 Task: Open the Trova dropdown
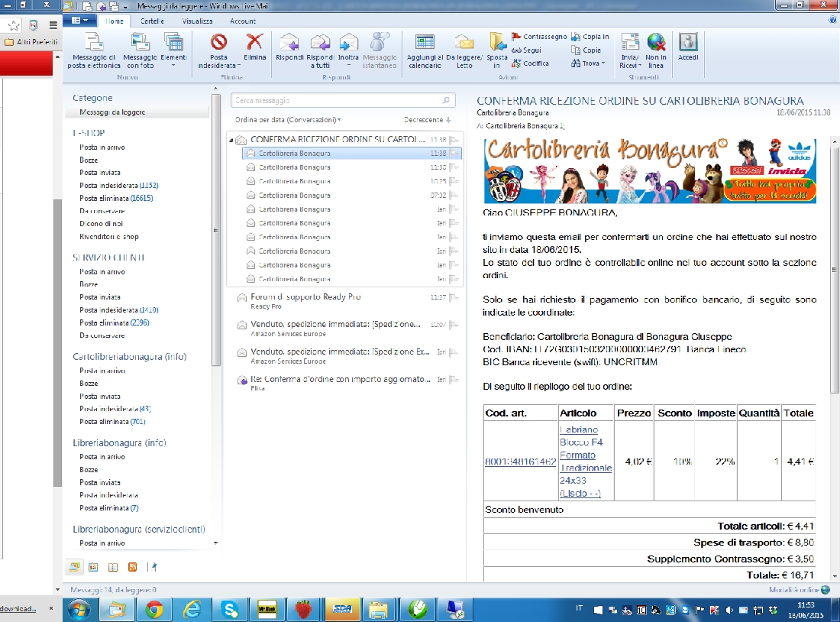click(x=588, y=63)
